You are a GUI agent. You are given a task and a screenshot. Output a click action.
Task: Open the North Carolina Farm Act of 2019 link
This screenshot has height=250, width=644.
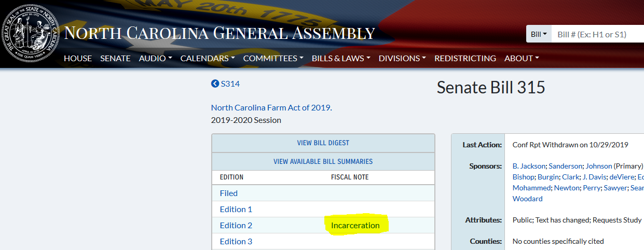tap(271, 108)
